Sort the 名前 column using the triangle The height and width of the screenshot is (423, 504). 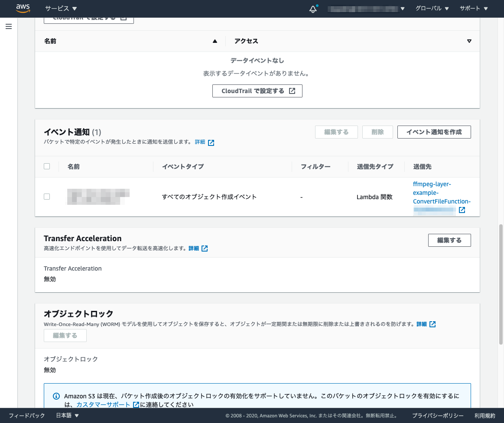tap(215, 41)
